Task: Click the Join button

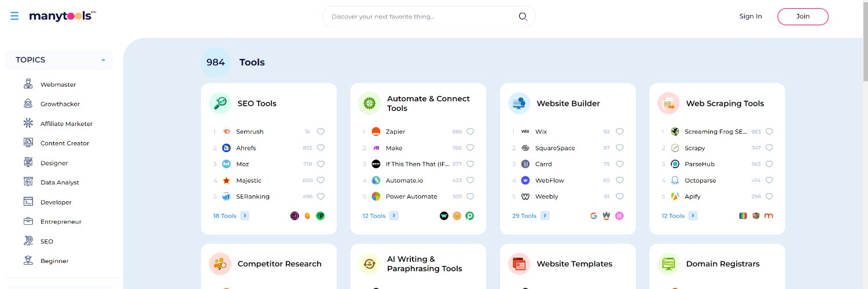Action: [803, 16]
